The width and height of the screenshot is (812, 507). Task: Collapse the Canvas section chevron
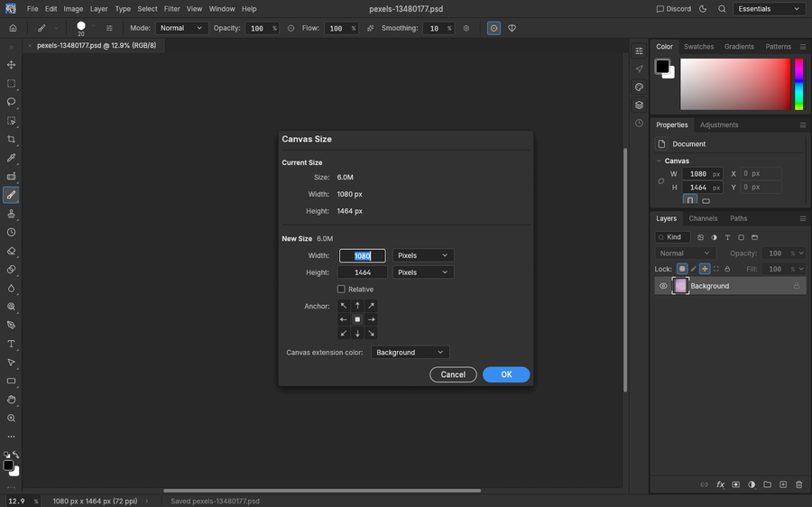(x=659, y=161)
